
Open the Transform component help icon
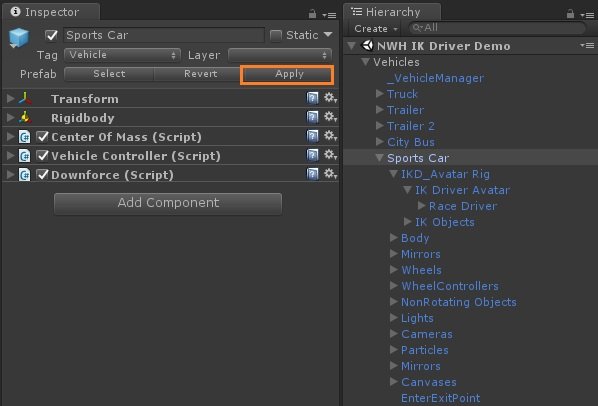(x=312, y=98)
